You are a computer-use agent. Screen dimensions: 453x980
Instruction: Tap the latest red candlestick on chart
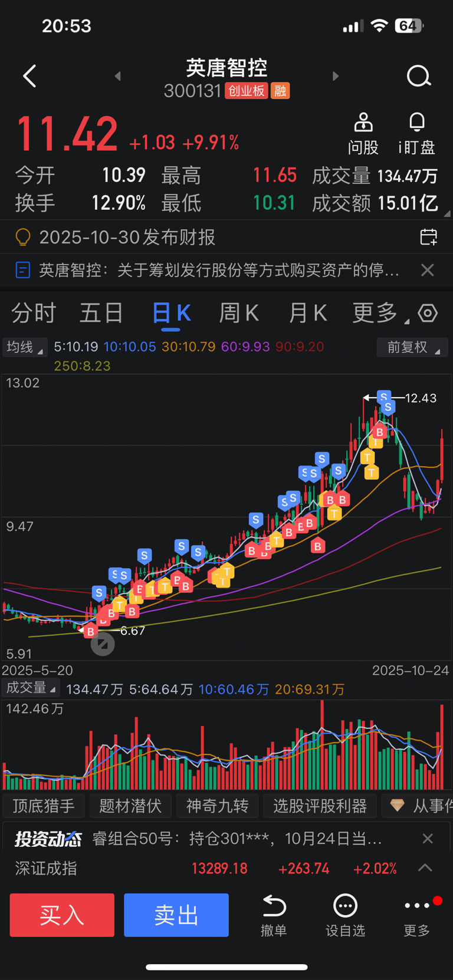point(442,455)
